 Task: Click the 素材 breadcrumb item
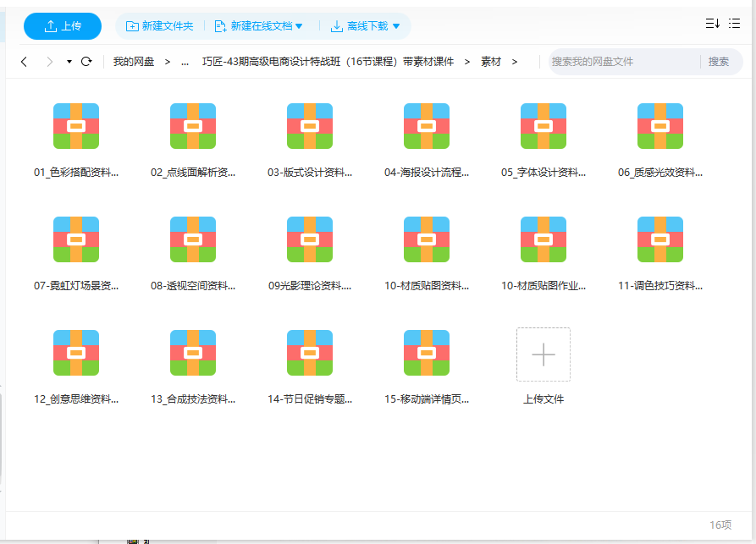click(491, 62)
